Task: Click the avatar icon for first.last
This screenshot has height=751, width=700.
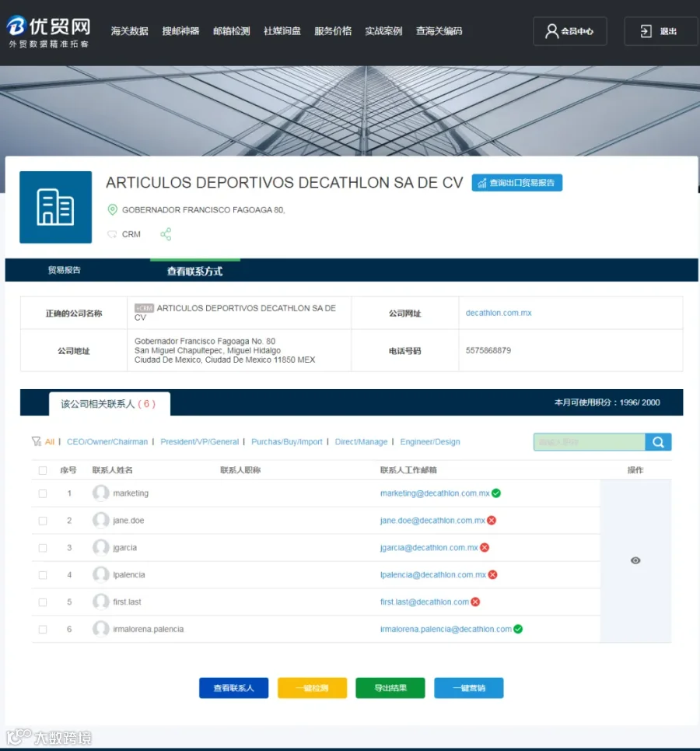Action: point(100,602)
